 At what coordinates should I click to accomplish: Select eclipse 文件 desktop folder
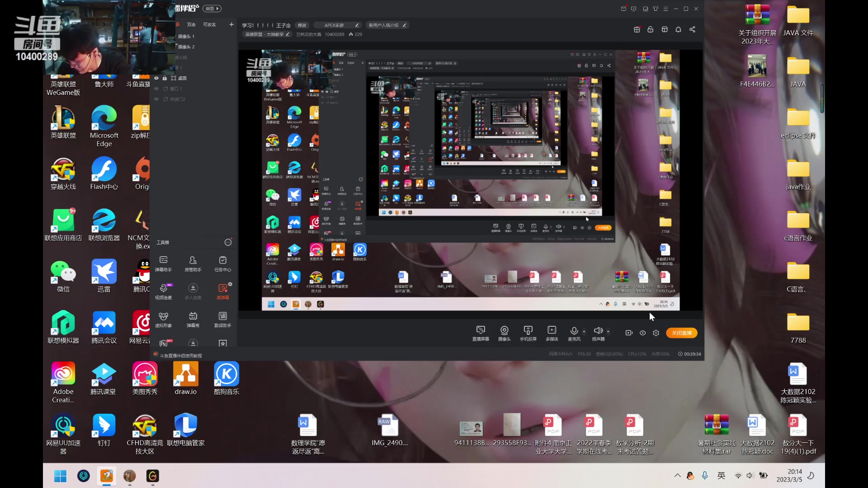(798, 123)
